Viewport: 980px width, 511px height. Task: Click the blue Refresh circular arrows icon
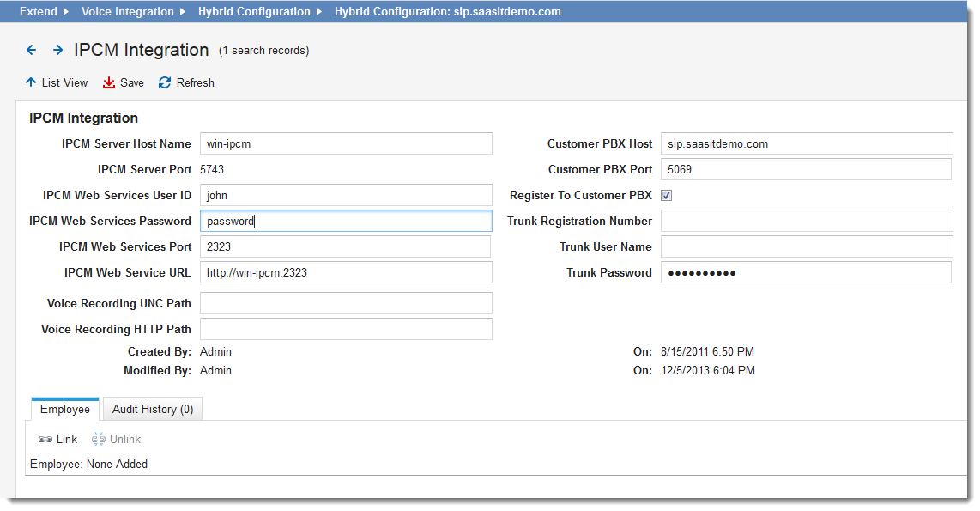point(163,82)
